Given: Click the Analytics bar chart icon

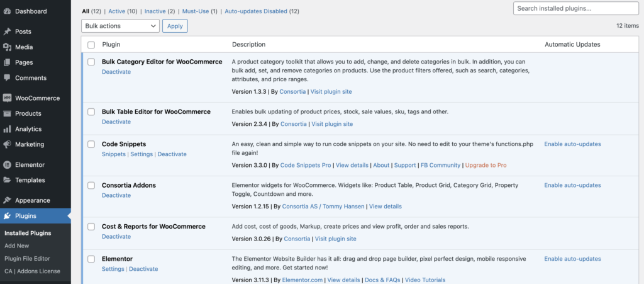Looking at the screenshot, I should coord(7,129).
